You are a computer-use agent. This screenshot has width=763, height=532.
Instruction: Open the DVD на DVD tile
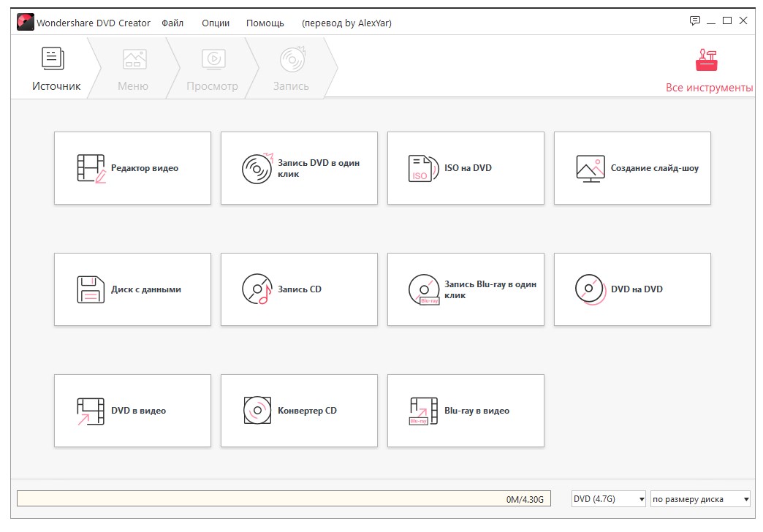[x=632, y=289]
